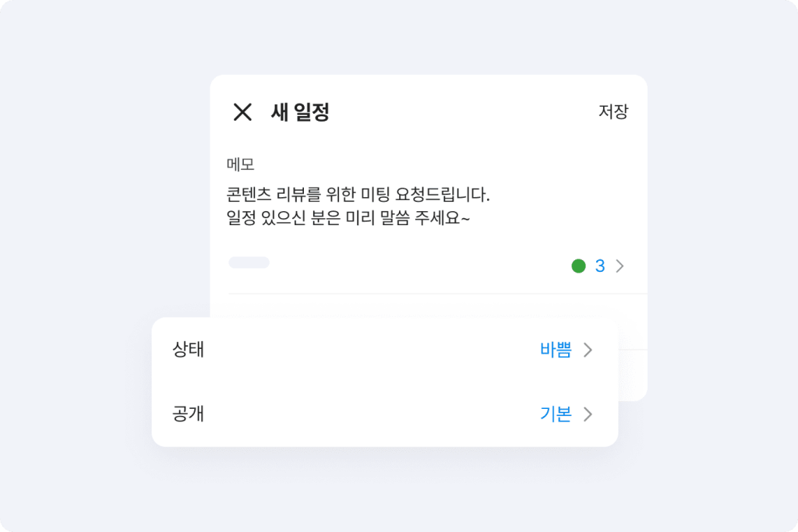
Task: Click the 저장 button
Action: click(x=613, y=111)
